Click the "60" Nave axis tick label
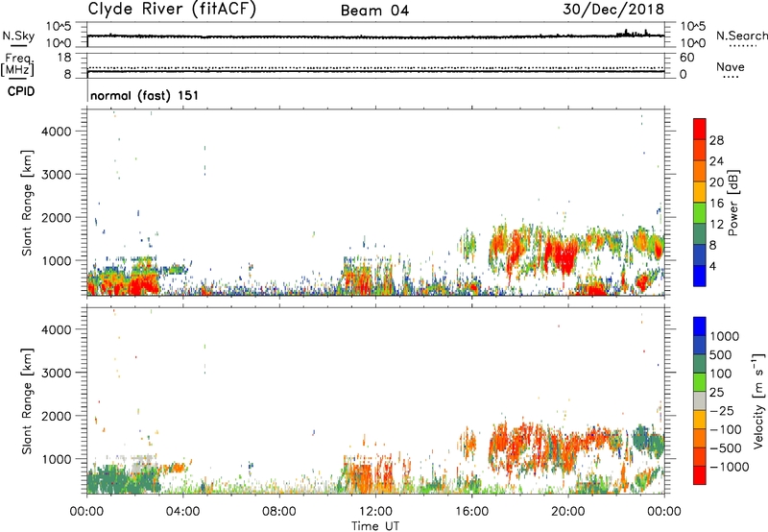Image resolution: width=768 pixels, height=532 pixels. point(686,58)
